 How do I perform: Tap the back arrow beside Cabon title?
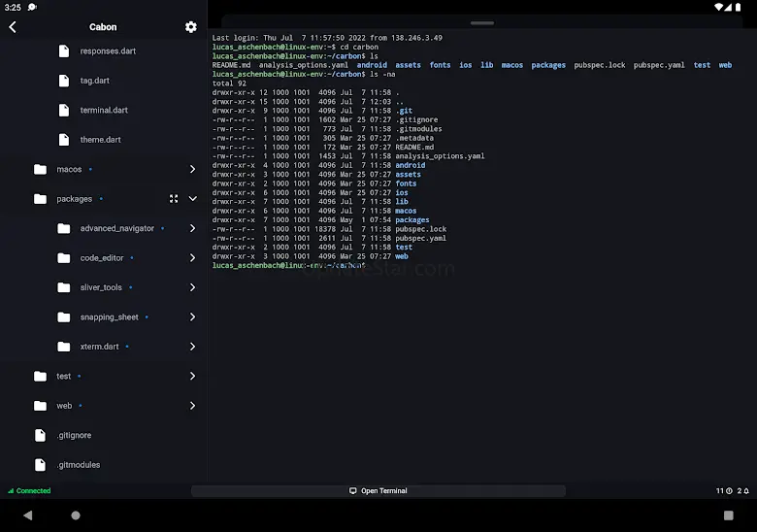coord(13,27)
